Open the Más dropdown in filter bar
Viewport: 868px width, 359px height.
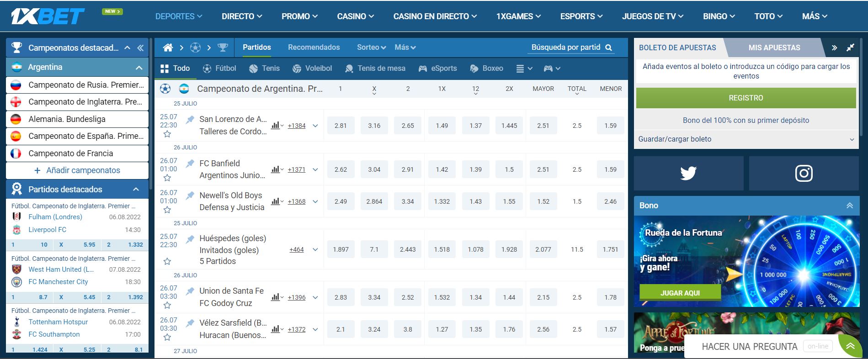click(x=405, y=48)
